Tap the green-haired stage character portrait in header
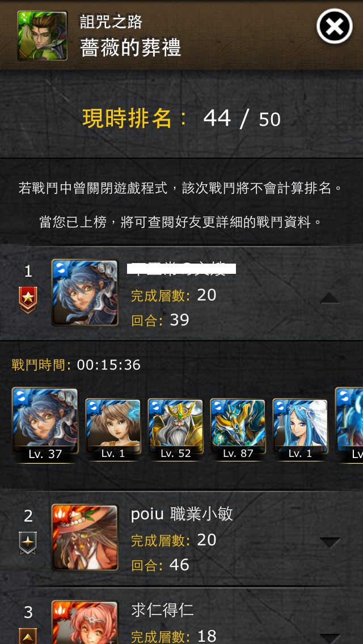This screenshot has width=363, height=644. coord(43,36)
